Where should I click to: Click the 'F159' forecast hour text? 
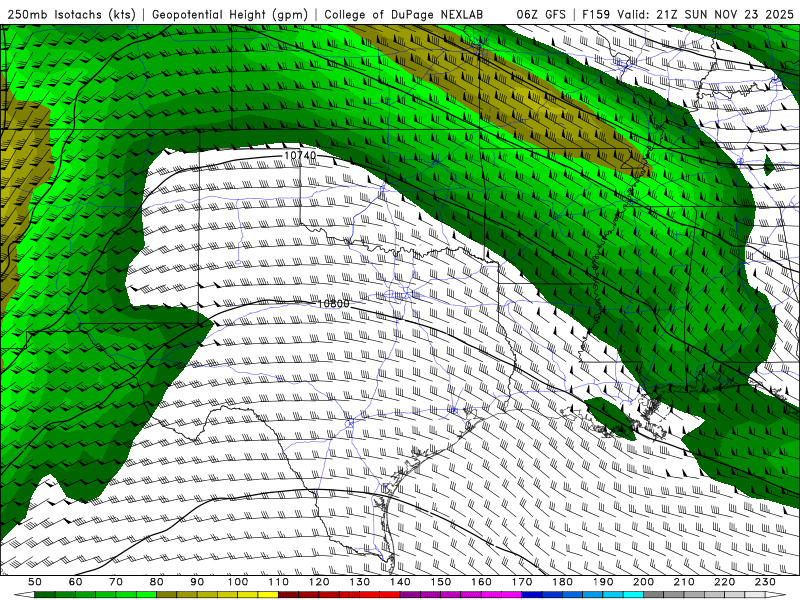596,15
